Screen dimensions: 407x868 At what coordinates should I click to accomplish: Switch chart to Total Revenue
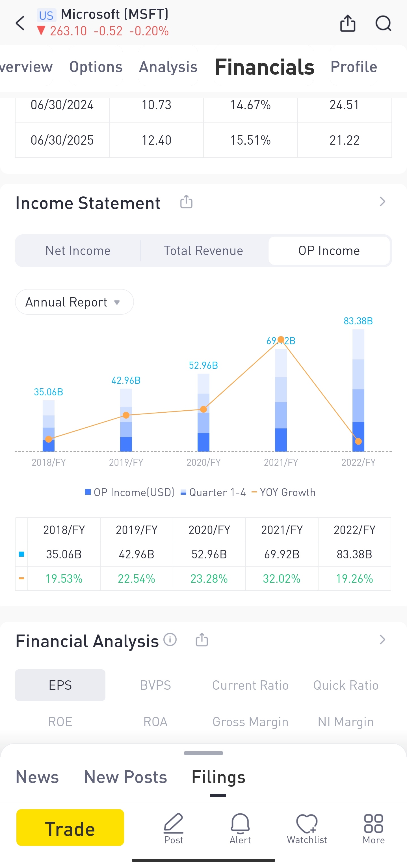pos(203,251)
